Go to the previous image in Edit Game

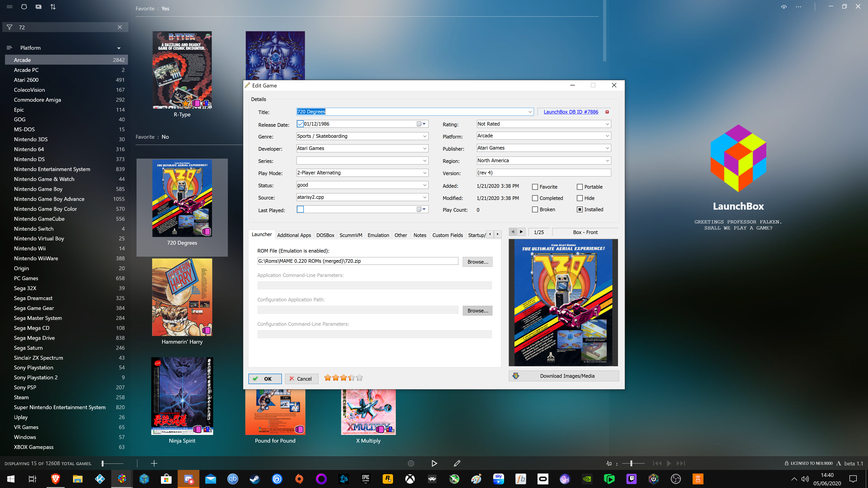[x=513, y=232]
